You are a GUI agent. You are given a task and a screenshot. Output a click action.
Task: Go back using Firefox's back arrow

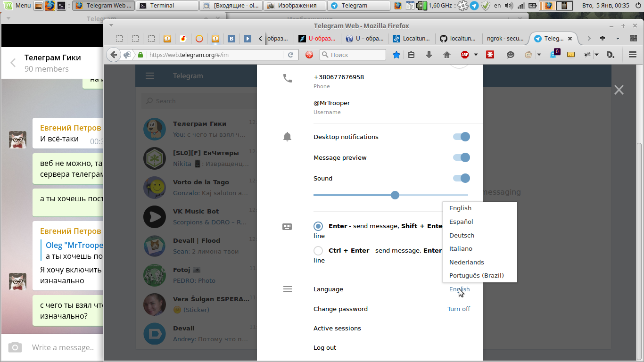(114, 55)
